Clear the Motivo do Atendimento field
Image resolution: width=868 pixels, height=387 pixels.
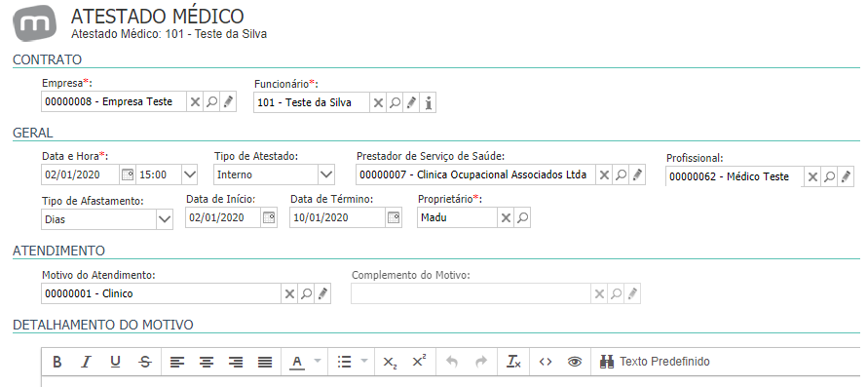289,294
